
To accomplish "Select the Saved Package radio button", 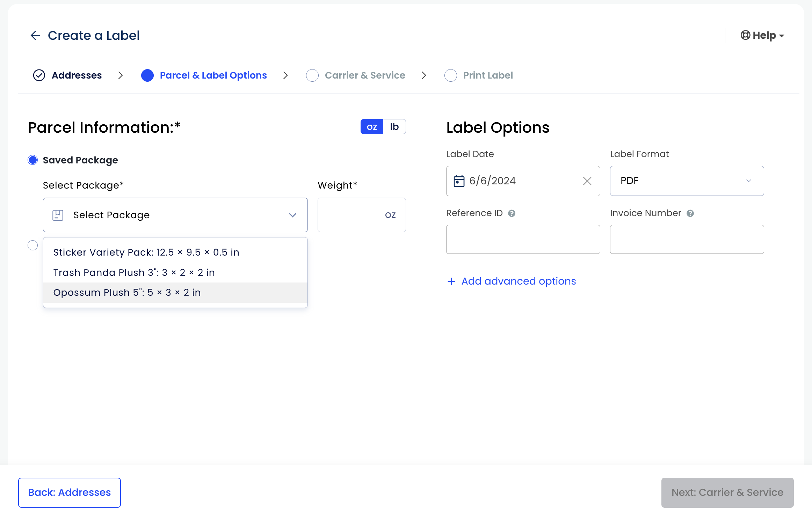I will click(33, 160).
